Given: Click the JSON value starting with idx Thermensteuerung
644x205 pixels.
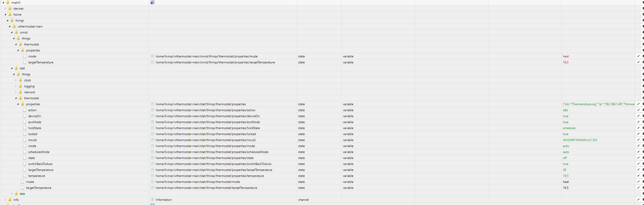Looking at the screenshot, I should (598, 104).
